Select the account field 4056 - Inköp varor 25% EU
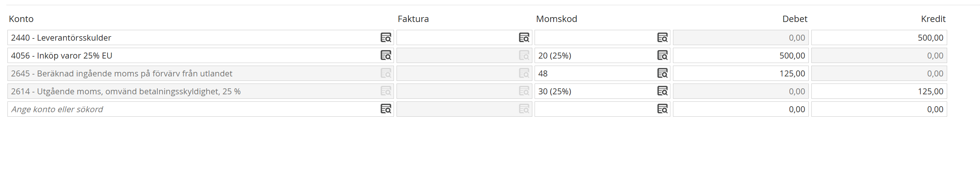Image resolution: width=980 pixels, height=170 pixels. (190, 56)
